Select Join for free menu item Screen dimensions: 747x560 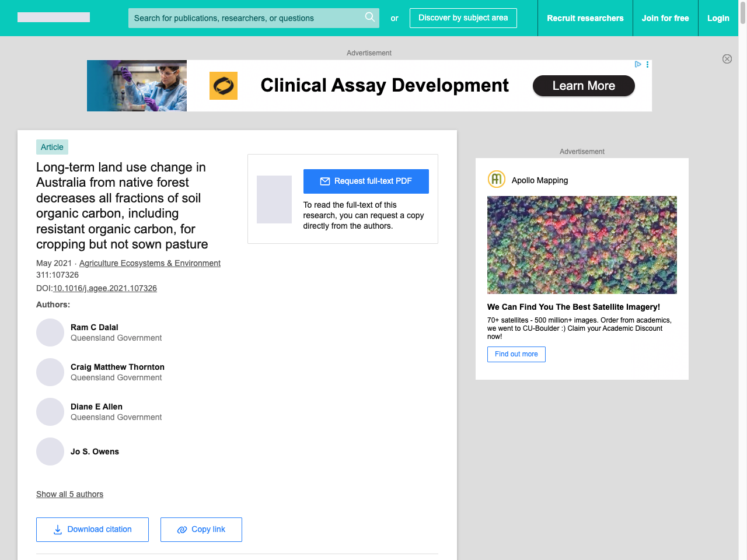665,18
